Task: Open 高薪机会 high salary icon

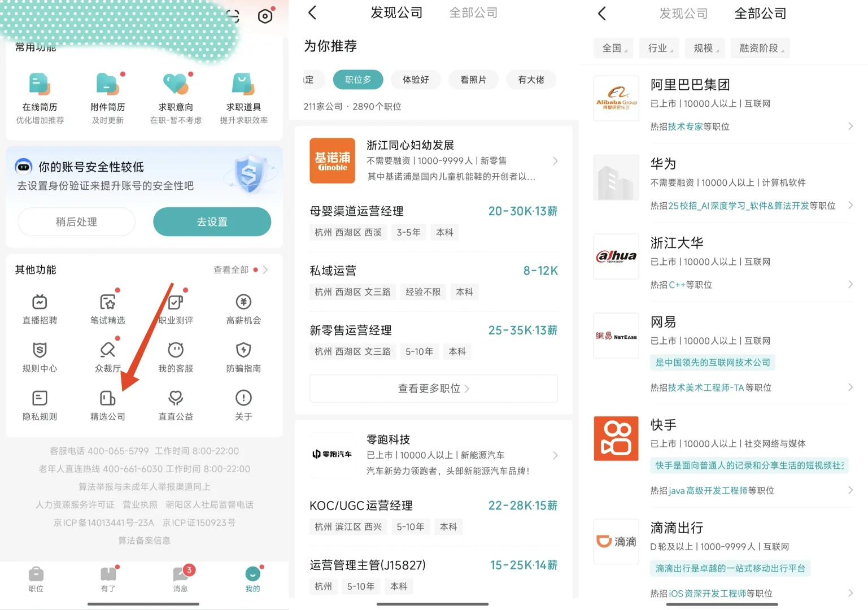Action: 243,302
